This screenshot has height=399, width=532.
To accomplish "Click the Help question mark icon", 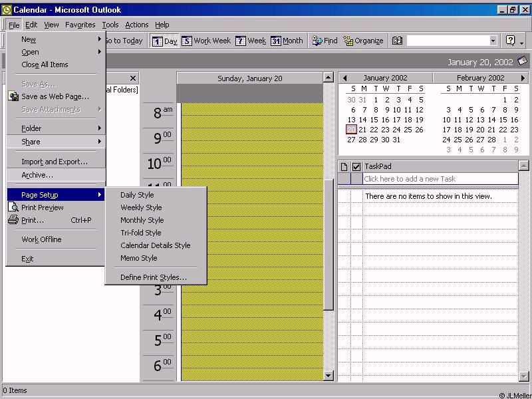I will coord(510,41).
